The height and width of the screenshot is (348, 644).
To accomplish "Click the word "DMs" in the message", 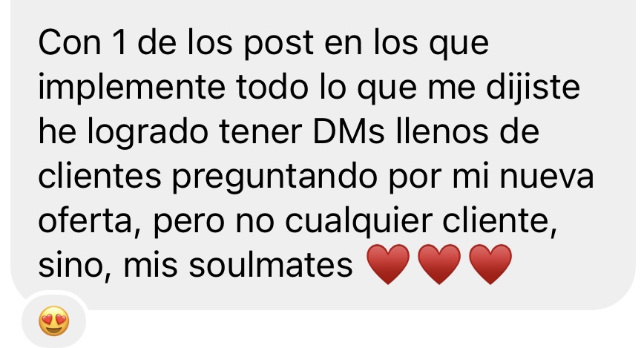I will tap(349, 131).
